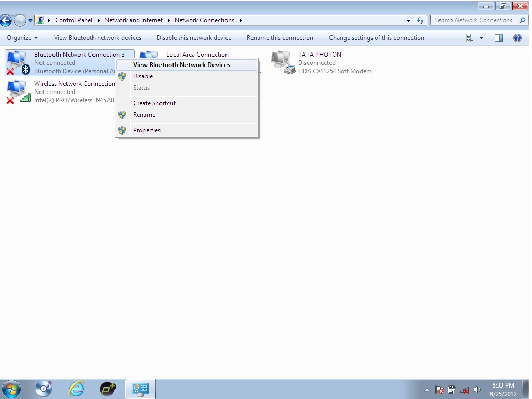Select the Wireless Network Connection icon

pyautogui.click(x=19, y=91)
